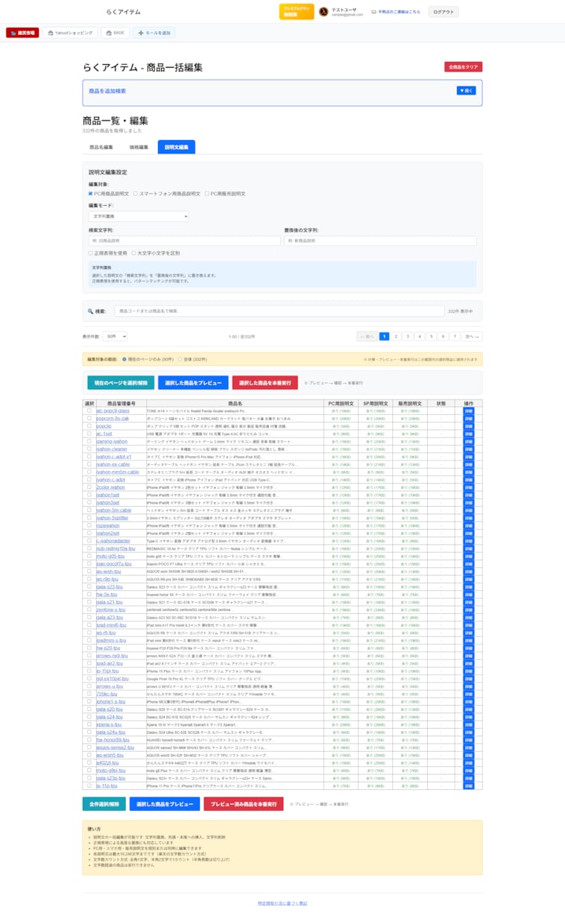The width and height of the screenshot is (565, 924).
Task: Click the ログアウト button
Action: click(x=443, y=12)
